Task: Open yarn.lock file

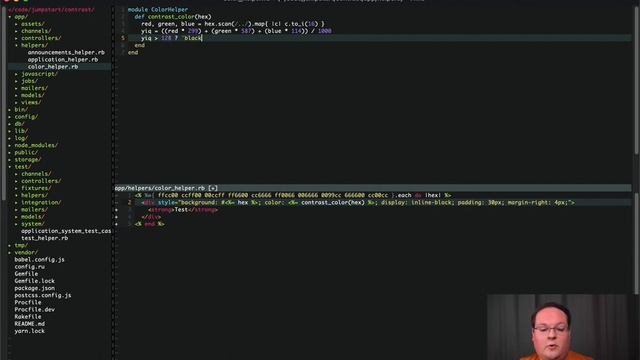Action: pos(29,331)
